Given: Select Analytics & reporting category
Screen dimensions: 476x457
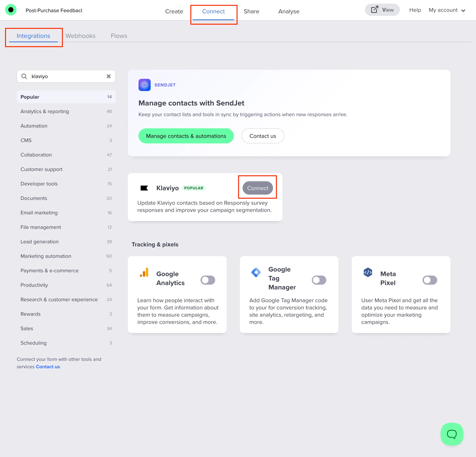Looking at the screenshot, I should [66, 111].
